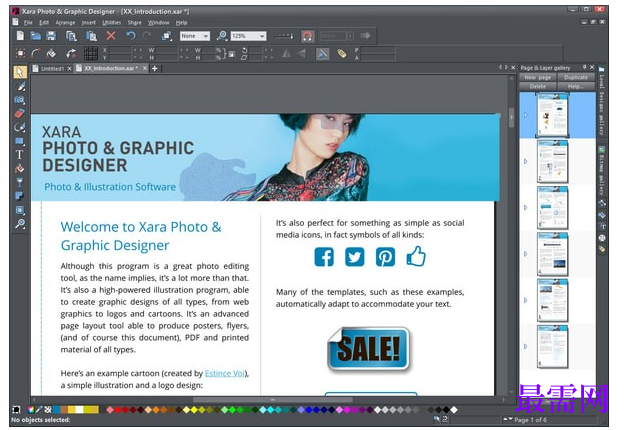Open the Local Designs gallery side tab
The image size is (627, 430).
coord(602,100)
